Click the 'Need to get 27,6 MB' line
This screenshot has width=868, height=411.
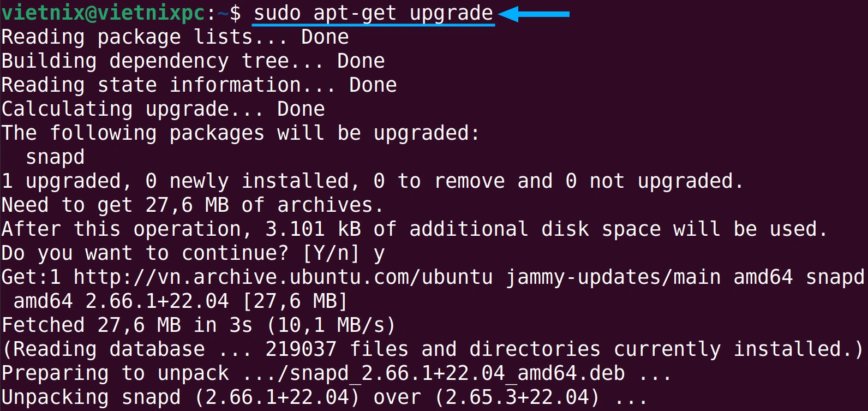(193, 205)
